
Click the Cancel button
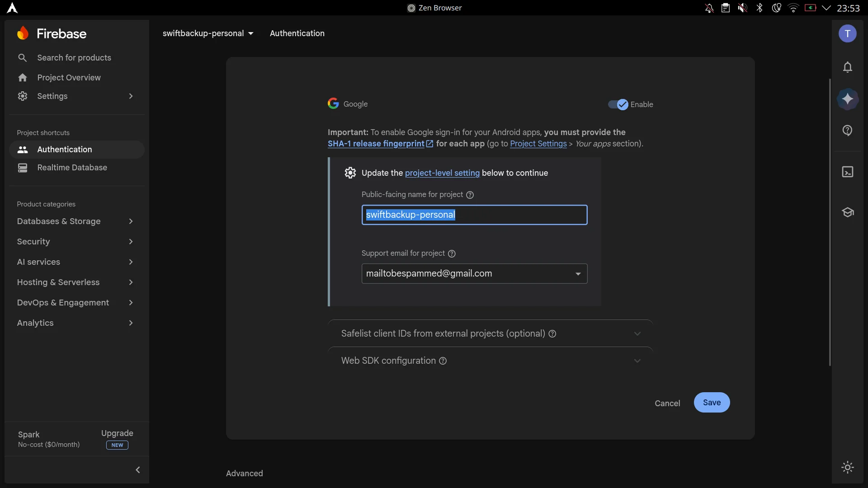tap(667, 404)
